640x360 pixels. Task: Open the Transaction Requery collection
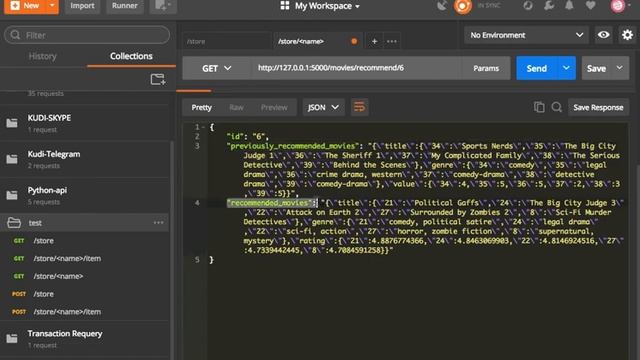tap(85, 338)
